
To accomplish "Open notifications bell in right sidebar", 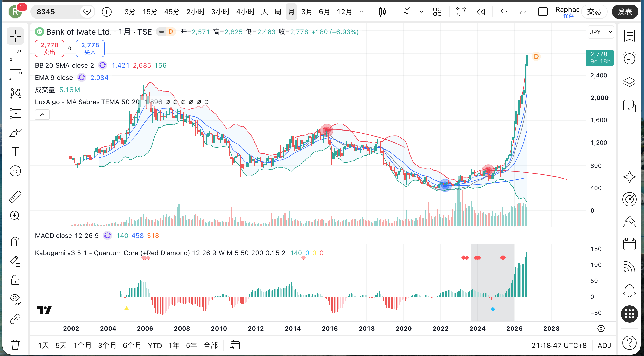I will point(630,291).
